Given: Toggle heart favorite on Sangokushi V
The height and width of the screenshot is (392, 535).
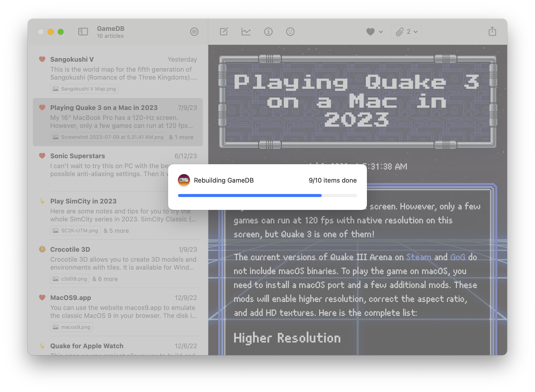Looking at the screenshot, I should point(42,59).
